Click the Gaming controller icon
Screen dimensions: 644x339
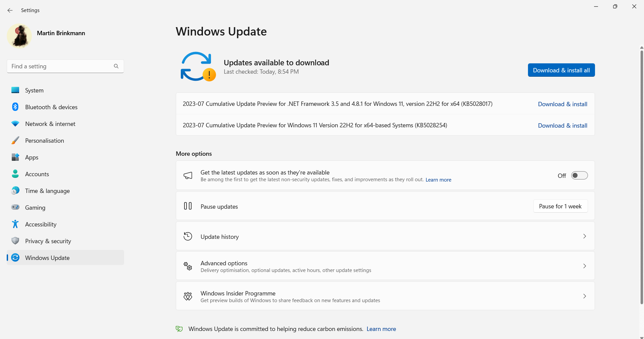click(x=15, y=207)
